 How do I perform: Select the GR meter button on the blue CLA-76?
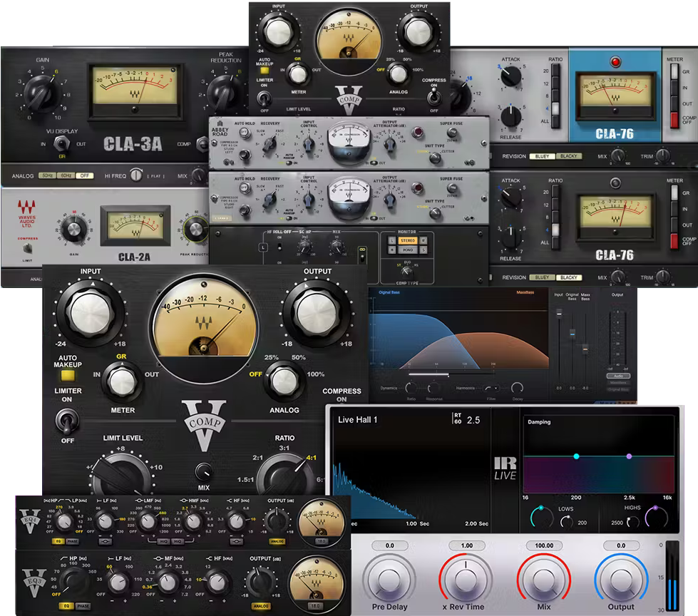pos(675,71)
